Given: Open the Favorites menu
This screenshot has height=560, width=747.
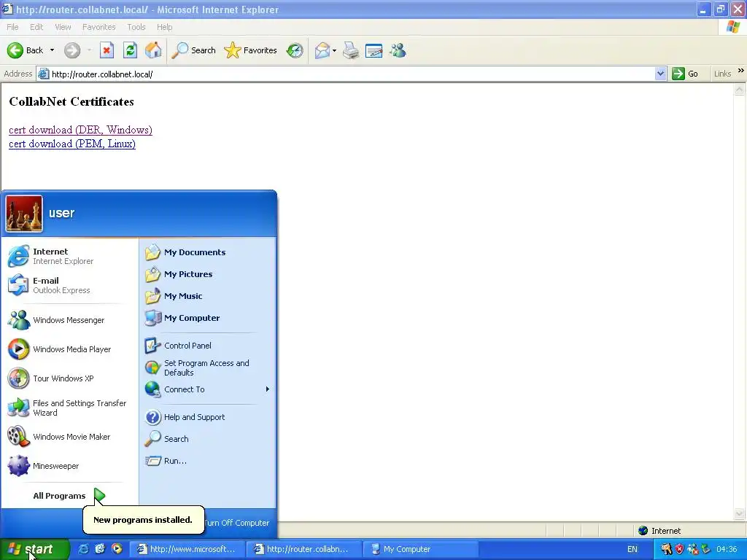Looking at the screenshot, I should coord(98,27).
